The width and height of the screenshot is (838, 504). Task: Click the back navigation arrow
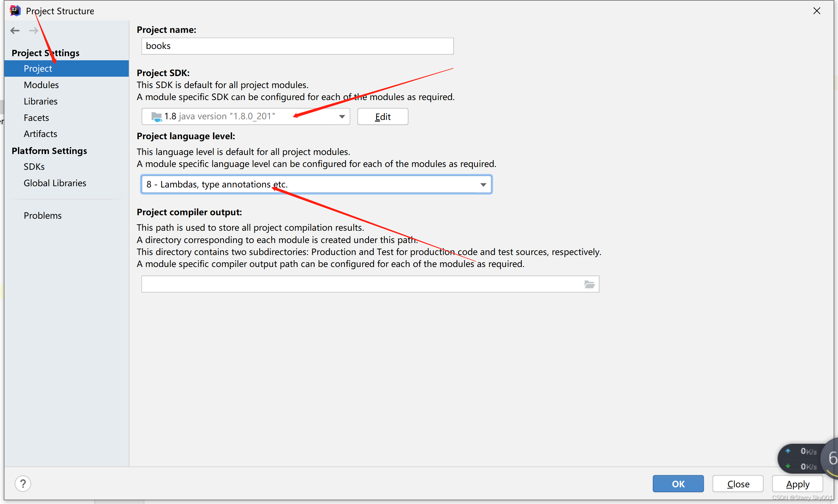(15, 31)
